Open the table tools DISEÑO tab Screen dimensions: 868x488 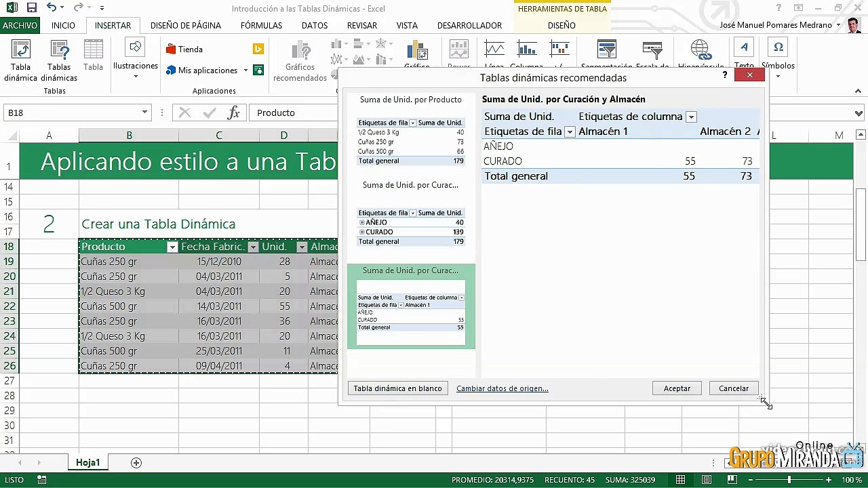(x=561, y=25)
